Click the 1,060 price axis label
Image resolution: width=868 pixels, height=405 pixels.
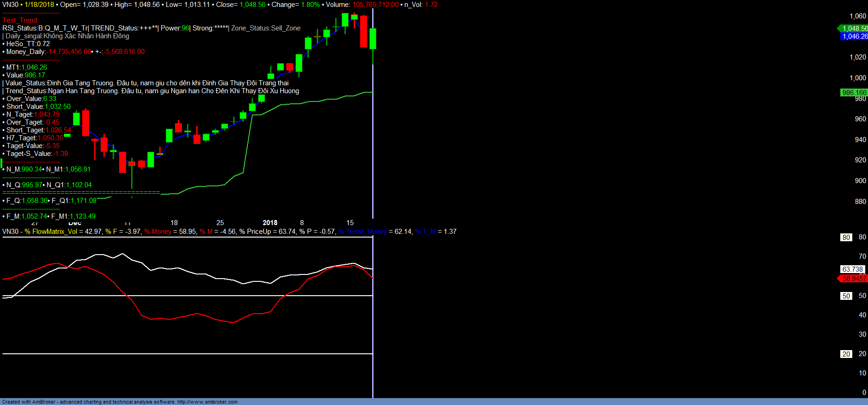[x=857, y=16]
